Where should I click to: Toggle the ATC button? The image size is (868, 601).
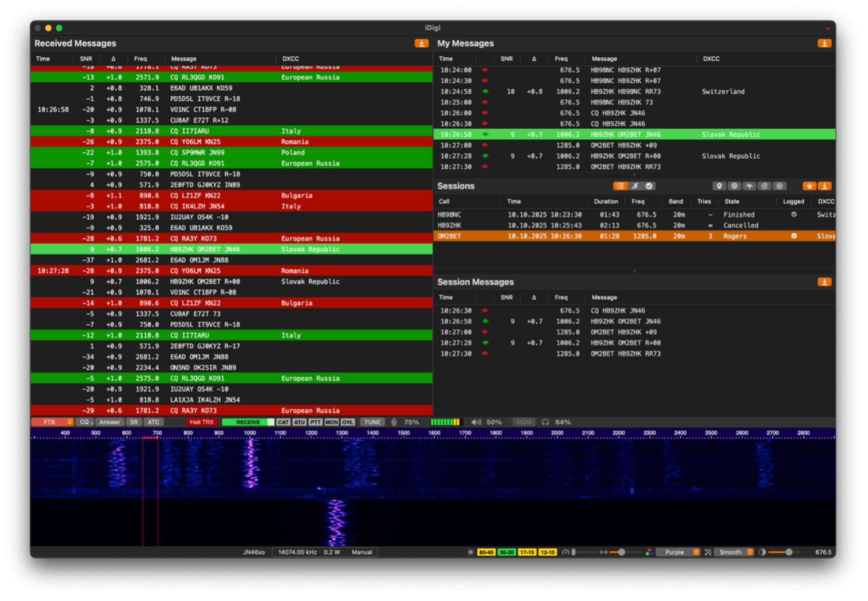(x=154, y=422)
